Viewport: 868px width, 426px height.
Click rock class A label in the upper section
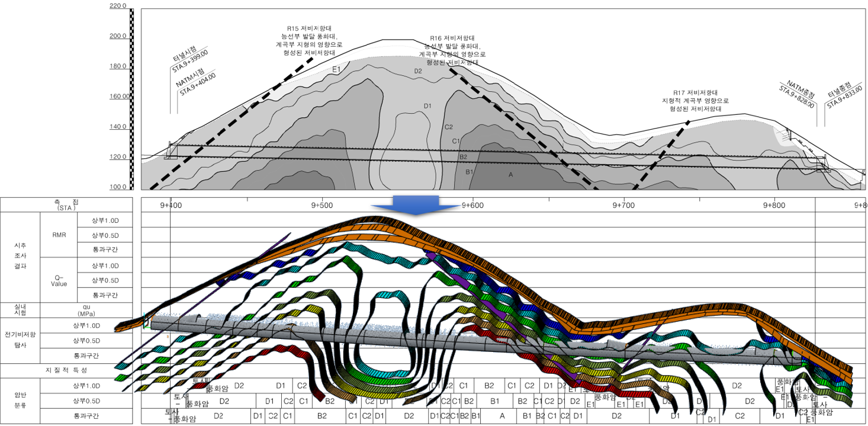510,175
